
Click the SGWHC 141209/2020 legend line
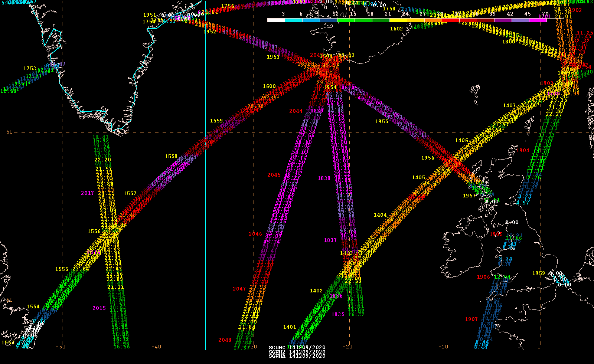(x=297, y=348)
